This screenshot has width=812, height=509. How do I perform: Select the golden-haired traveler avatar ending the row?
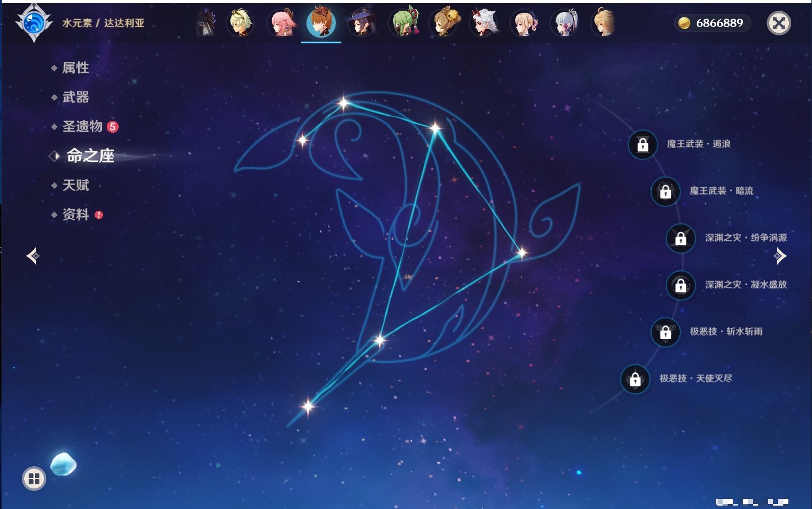(x=605, y=23)
